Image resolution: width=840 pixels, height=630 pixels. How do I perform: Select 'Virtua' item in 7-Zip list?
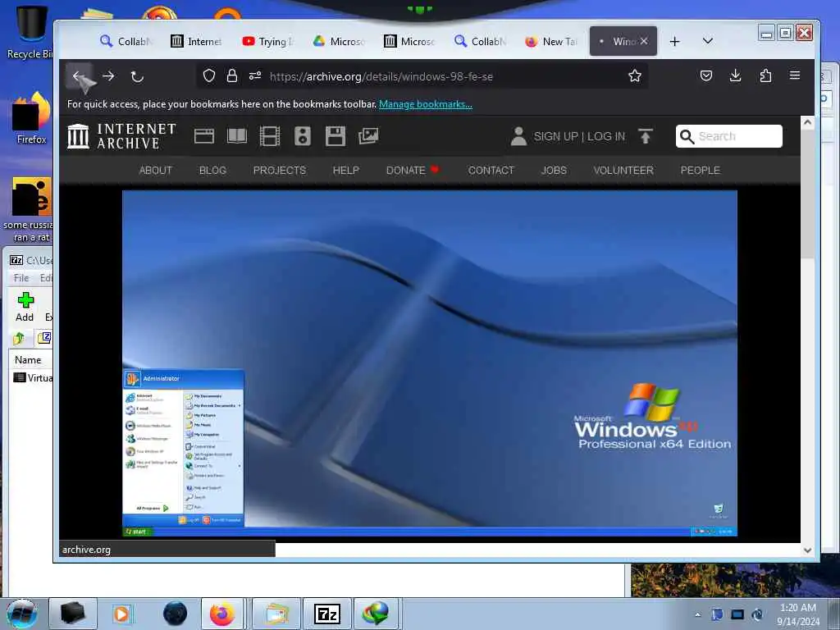coord(33,377)
